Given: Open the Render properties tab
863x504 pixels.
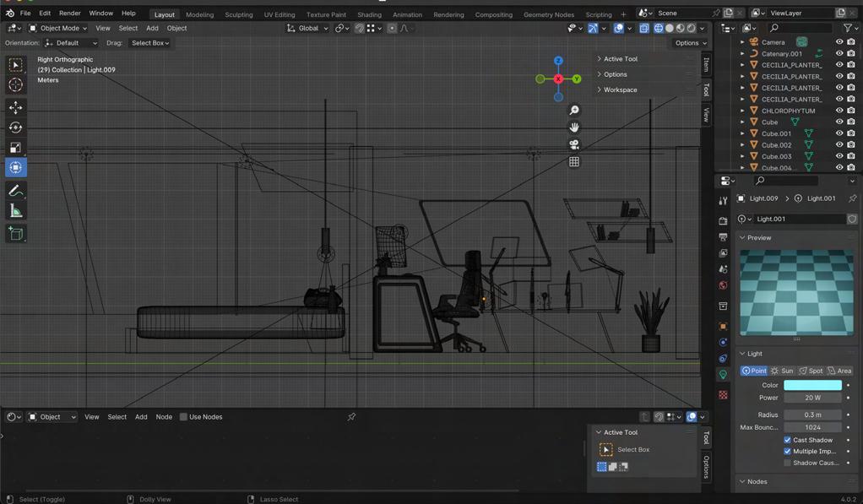Looking at the screenshot, I should click(x=723, y=220).
